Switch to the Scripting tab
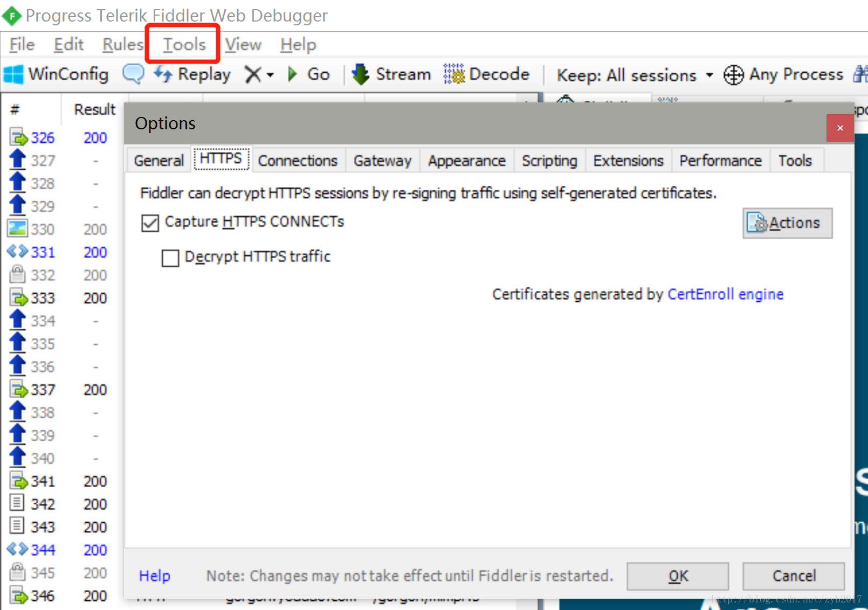The image size is (868, 610). pos(549,161)
